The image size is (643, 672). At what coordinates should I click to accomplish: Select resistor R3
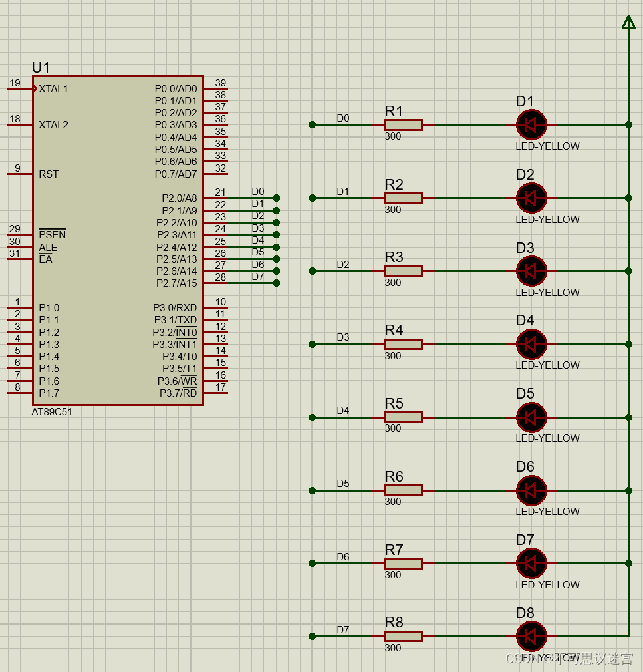(404, 271)
